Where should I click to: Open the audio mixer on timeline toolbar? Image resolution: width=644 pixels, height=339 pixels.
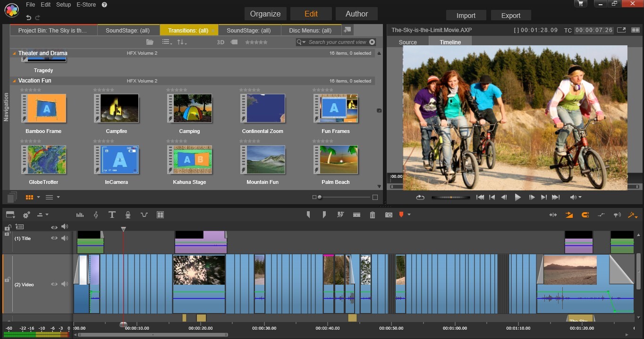pos(80,215)
